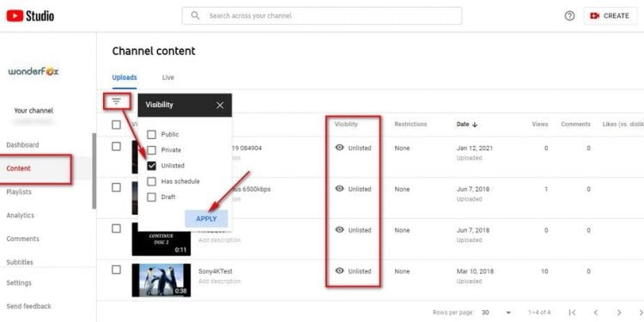Click the wonderFox channel logo
This screenshot has width=644, height=322.
point(33,71)
